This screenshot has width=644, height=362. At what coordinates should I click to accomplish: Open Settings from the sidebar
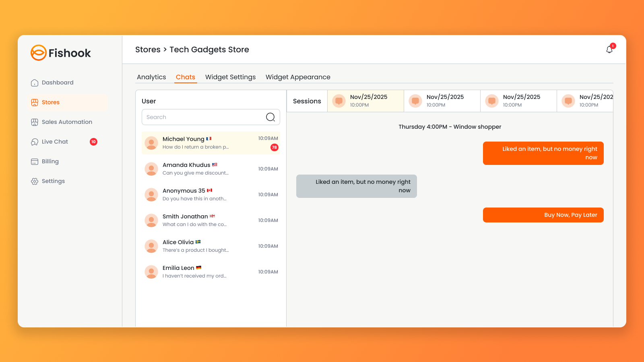53,181
